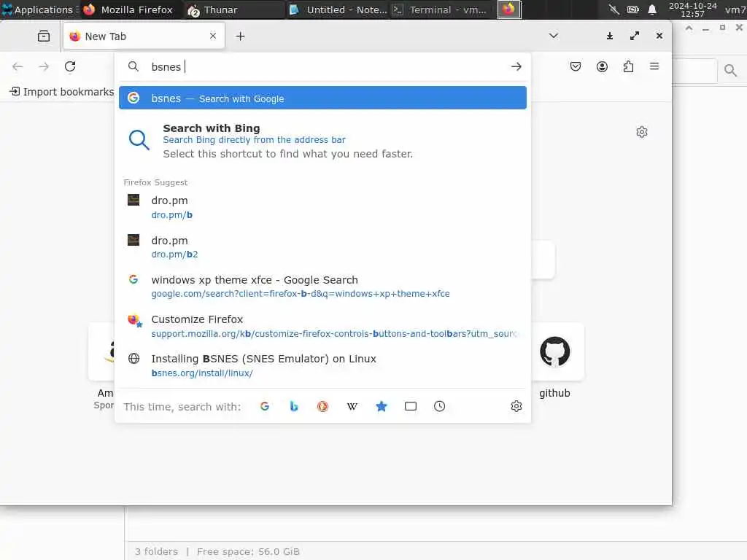Open the Firefox account icon

602,66
